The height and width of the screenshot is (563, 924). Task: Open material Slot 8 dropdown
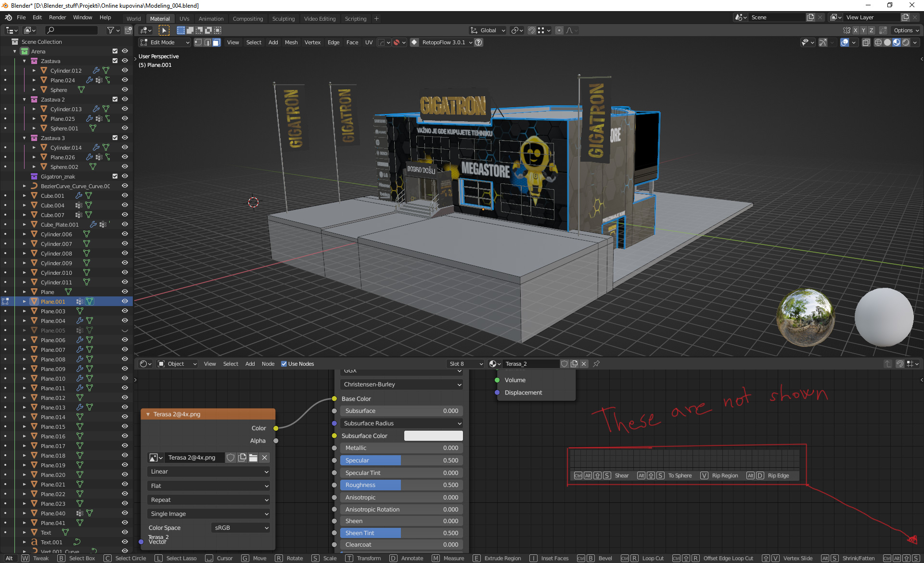point(465,364)
